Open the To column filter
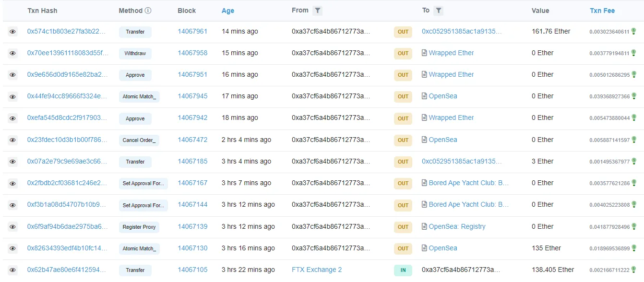The image size is (644, 282). coord(438,11)
